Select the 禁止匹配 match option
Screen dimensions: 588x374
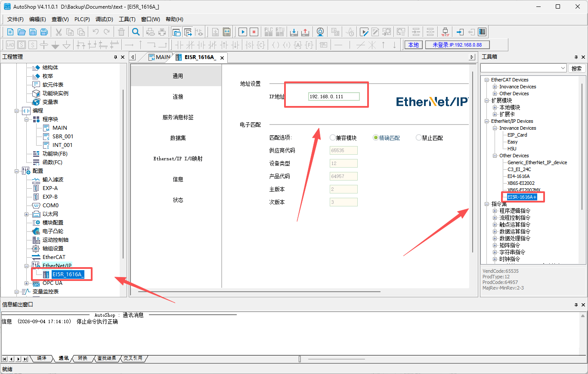pos(429,138)
